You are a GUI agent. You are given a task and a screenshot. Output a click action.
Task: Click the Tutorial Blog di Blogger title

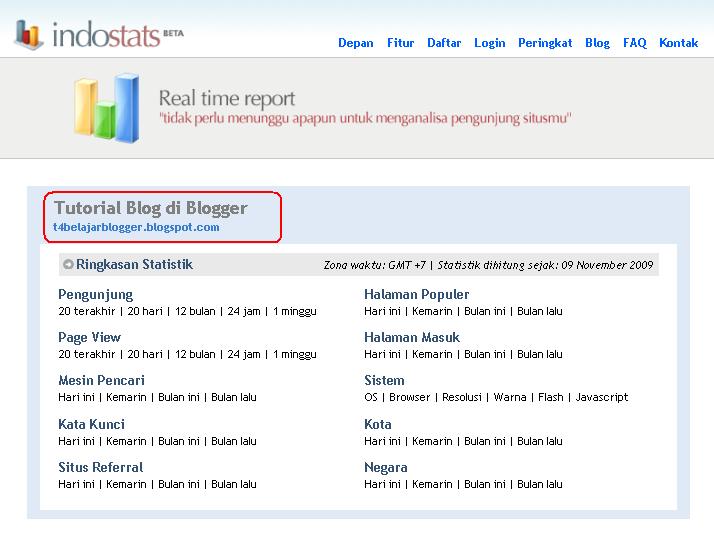click(x=151, y=208)
